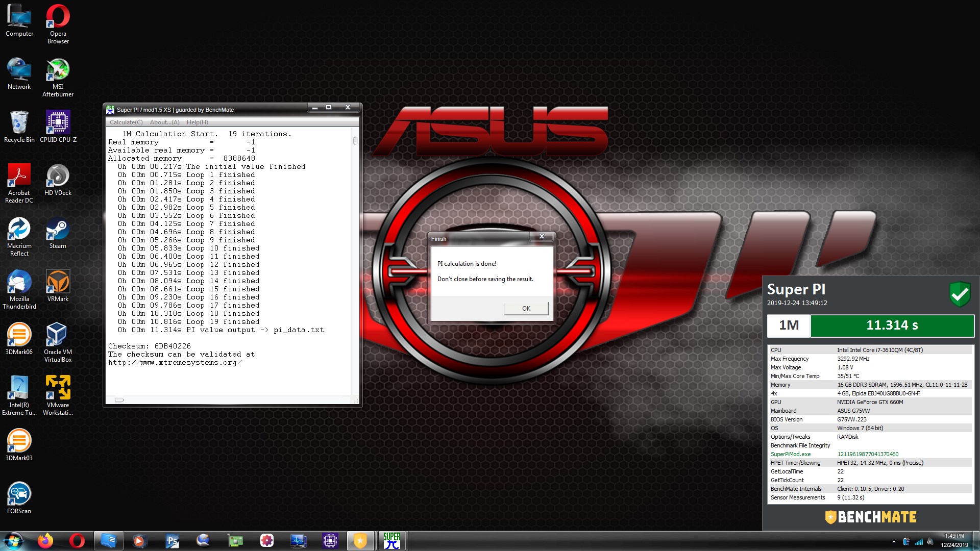The width and height of the screenshot is (980, 551).
Task: Select the Network desktop icon
Action: point(19,73)
